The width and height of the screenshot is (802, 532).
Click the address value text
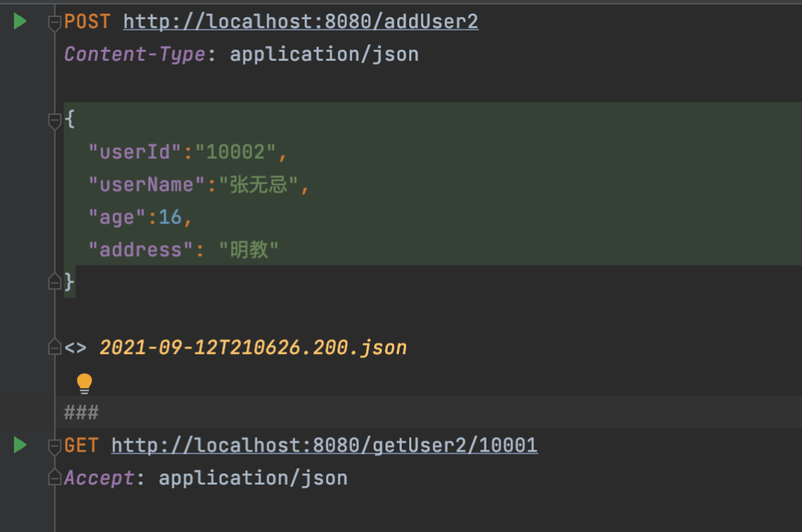coord(249,250)
